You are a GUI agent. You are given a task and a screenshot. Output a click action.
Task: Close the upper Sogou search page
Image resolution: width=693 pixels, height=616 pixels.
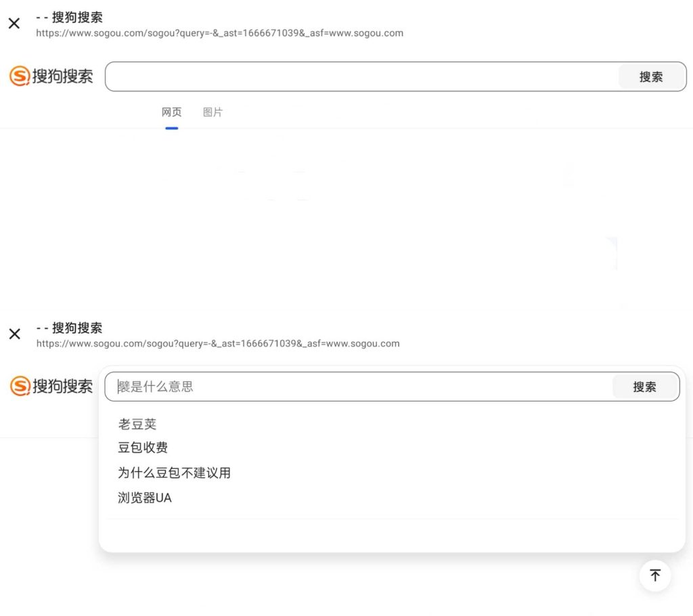click(x=14, y=24)
